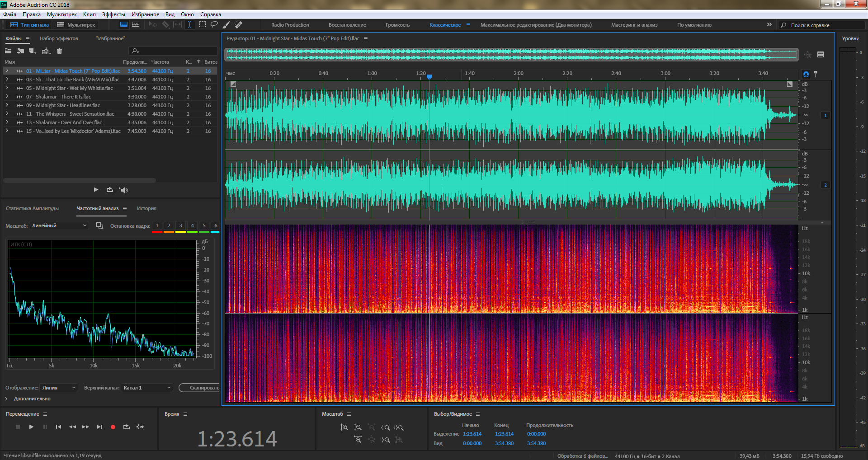Click the zoom in amplitude icon

344,427
